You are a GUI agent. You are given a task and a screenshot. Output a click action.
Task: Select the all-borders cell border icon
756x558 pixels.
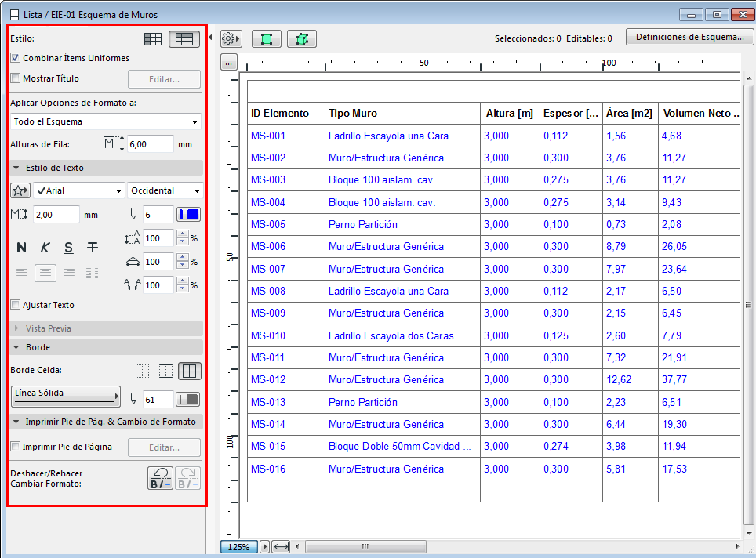tap(189, 371)
